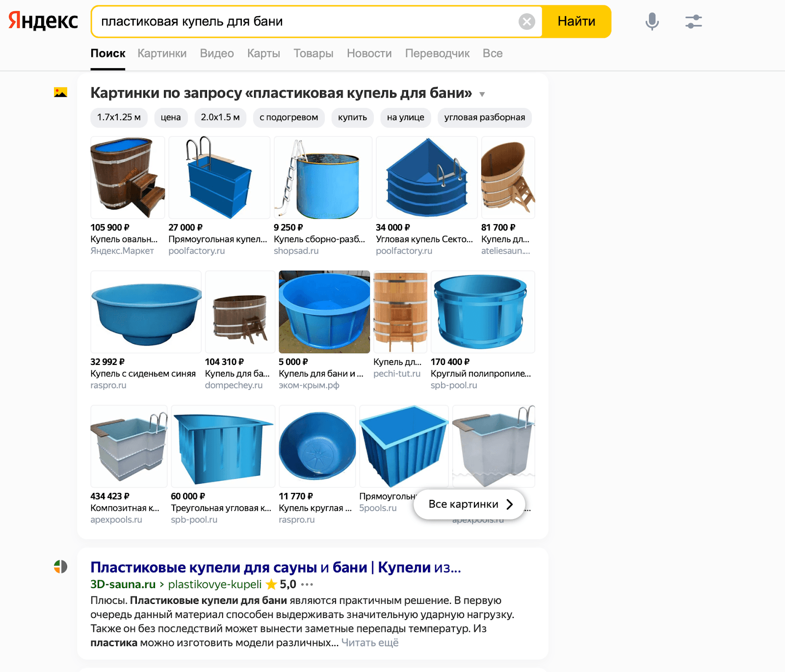Open the apexpools.ru link under Композитная
Viewport: 785px width, 672px height.
[x=116, y=520]
